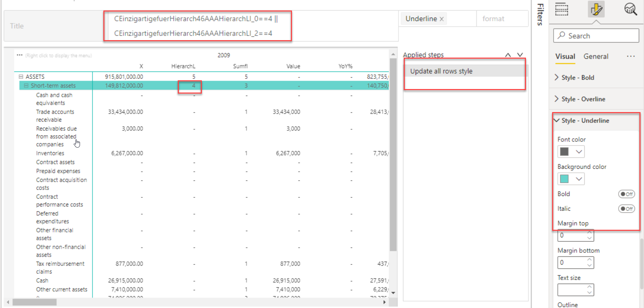Image resolution: width=644 pixels, height=308 pixels.
Task: Click into the format search field
Action: tap(502, 19)
